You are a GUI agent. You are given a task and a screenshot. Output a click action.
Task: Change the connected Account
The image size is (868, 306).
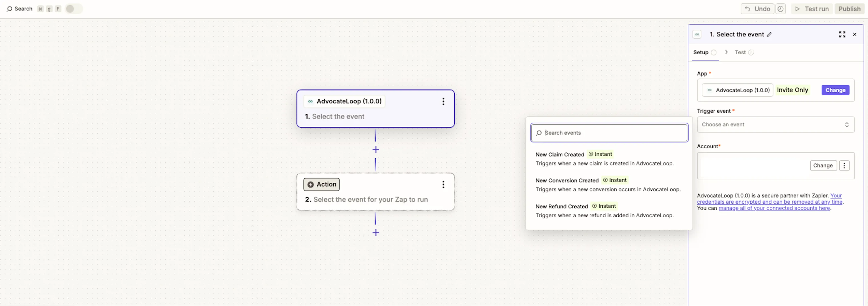click(823, 166)
